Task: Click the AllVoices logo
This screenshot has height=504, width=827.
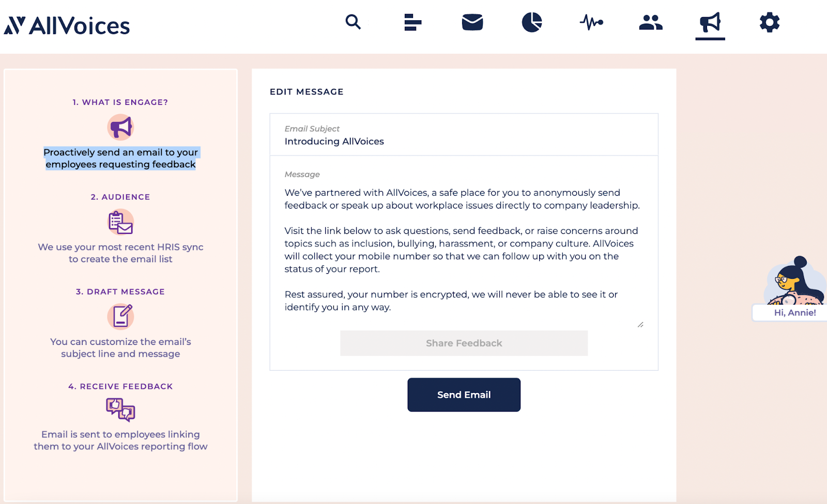Action: pyautogui.click(x=67, y=25)
